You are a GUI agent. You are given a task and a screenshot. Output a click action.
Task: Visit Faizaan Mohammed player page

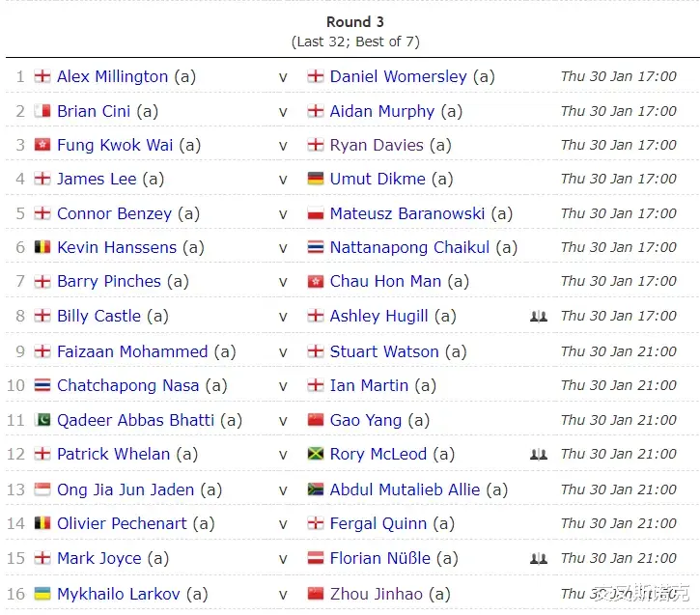pyautogui.click(x=132, y=351)
